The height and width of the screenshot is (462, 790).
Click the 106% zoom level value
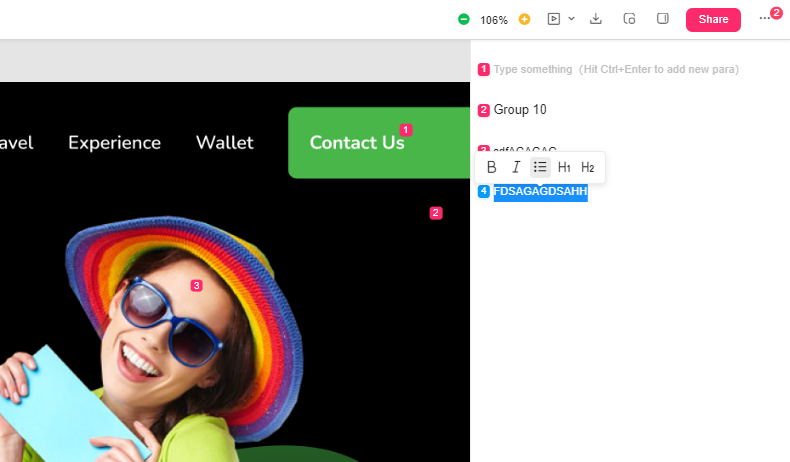pyautogui.click(x=494, y=20)
